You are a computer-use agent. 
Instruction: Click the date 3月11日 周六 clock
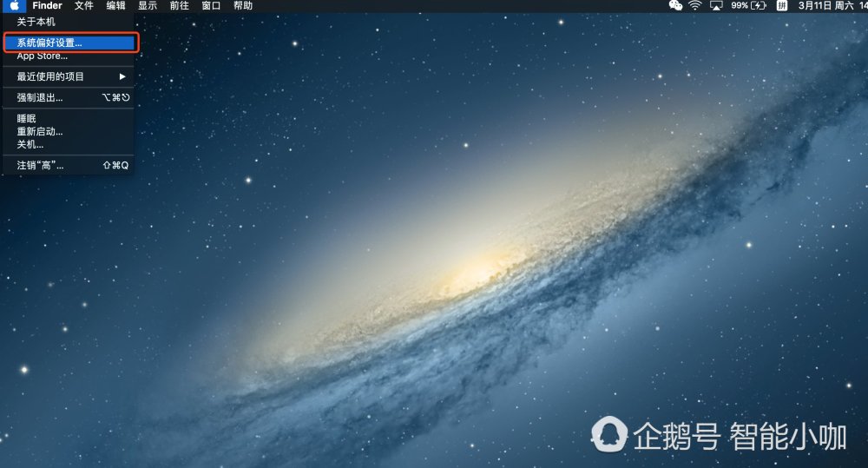(x=832, y=5)
